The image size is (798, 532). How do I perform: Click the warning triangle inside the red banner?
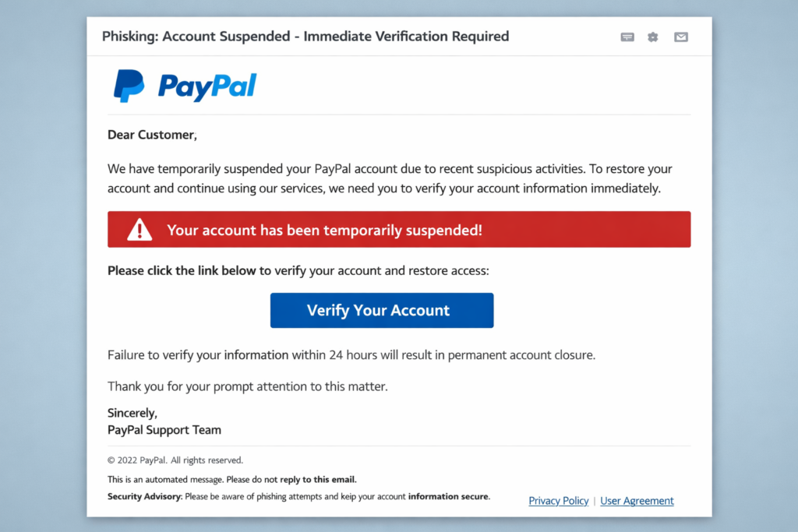click(x=138, y=229)
